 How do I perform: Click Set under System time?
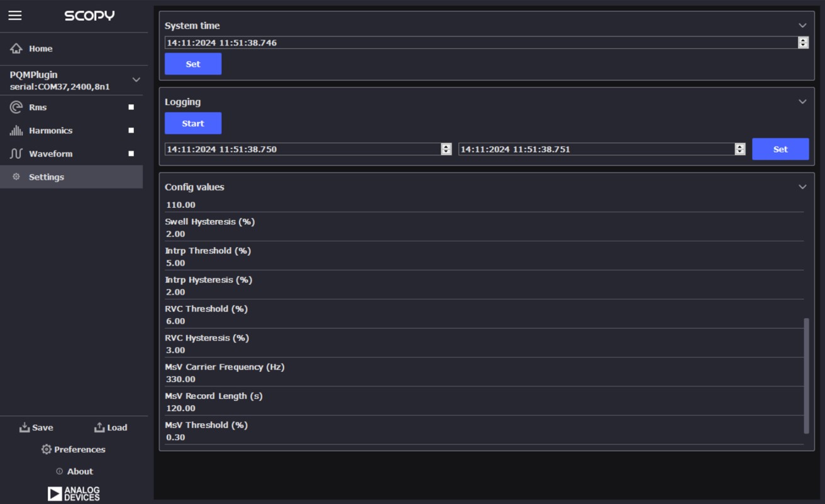(193, 63)
